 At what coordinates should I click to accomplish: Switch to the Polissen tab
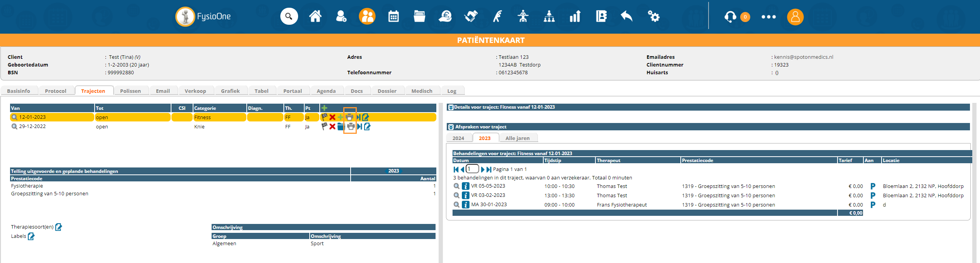pos(130,91)
